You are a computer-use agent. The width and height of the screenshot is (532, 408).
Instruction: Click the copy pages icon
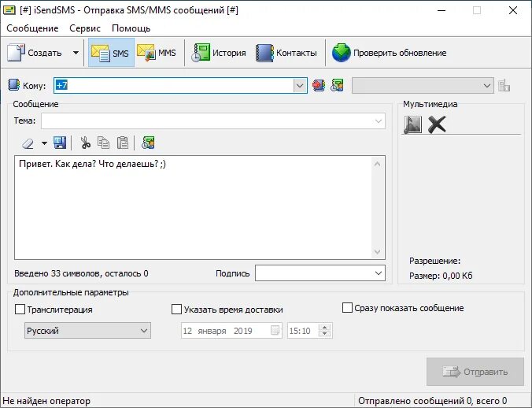tap(103, 143)
